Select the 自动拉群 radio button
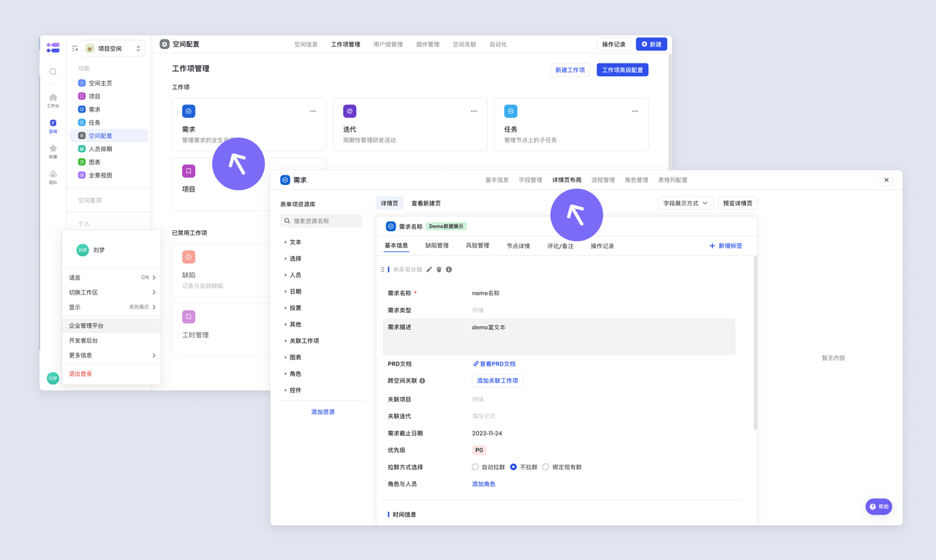Screen dimensions: 936x560 (x=475, y=467)
